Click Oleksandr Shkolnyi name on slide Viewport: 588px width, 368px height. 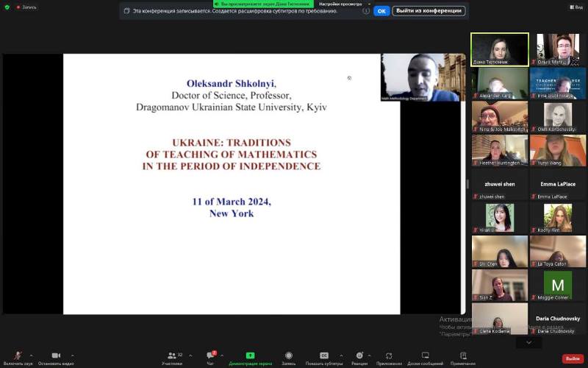(230, 83)
